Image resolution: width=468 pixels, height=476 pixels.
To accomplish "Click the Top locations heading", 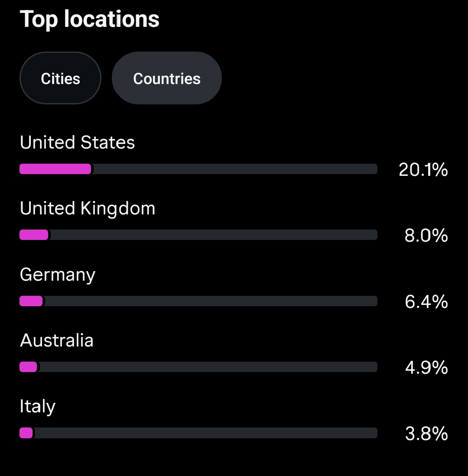I will pyautogui.click(x=90, y=19).
